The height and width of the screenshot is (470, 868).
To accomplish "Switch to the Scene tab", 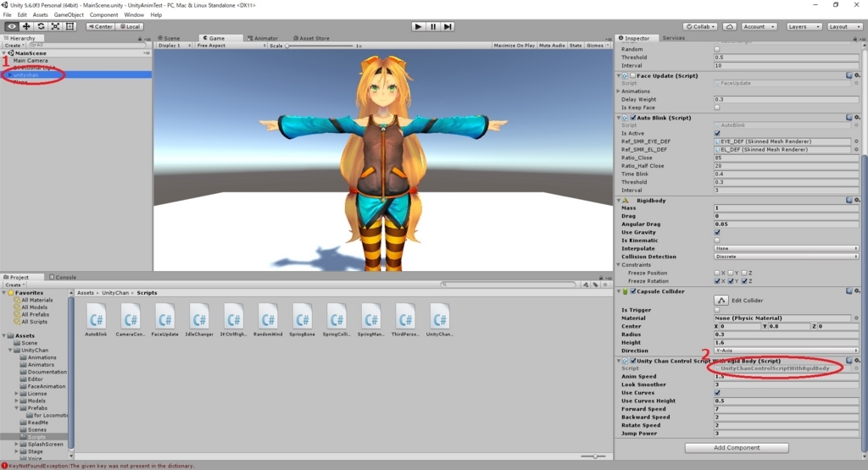I will (169, 38).
